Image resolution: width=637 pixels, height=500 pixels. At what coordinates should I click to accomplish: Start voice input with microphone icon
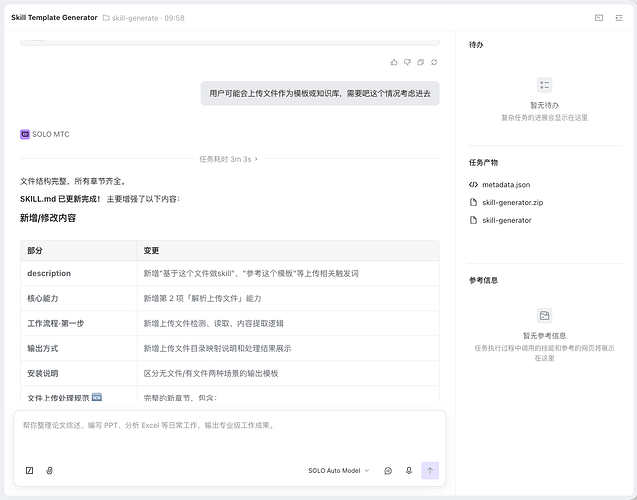click(409, 470)
